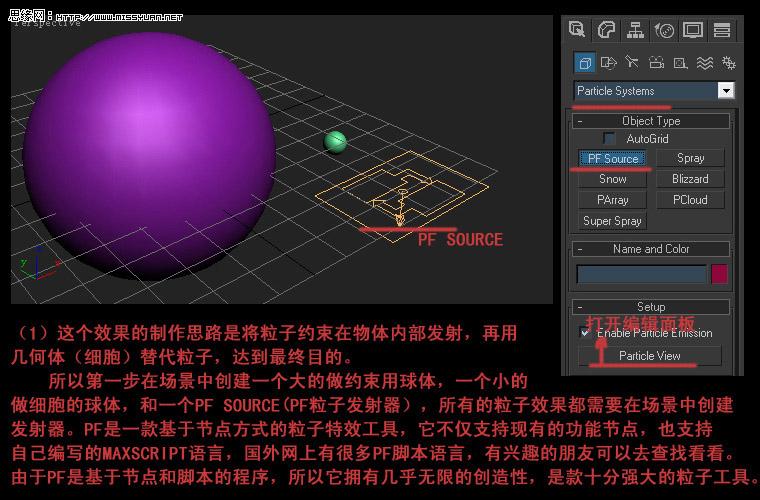Screen dimensions: 760x500
Task: Toggle Enable Particle Emission checkbox
Action: [585, 333]
